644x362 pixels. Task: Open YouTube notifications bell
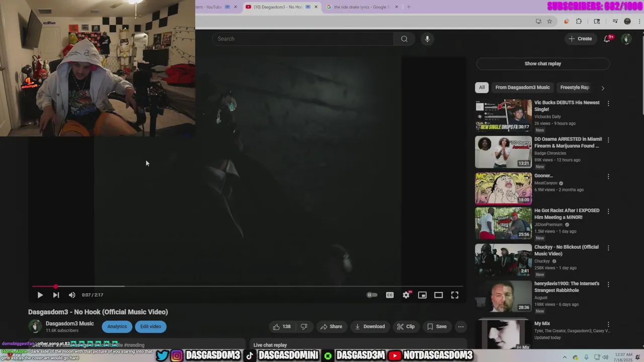tap(607, 39)
